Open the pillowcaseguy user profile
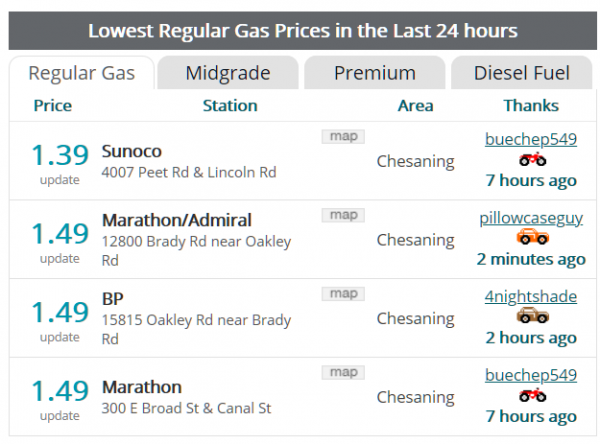Screen dimensions: 600x444 [x=531, y=218]
